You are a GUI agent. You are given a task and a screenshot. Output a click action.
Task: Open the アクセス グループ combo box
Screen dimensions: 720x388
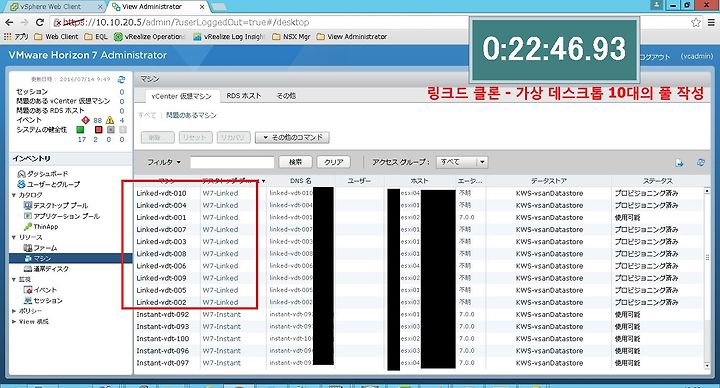point(461,162)
